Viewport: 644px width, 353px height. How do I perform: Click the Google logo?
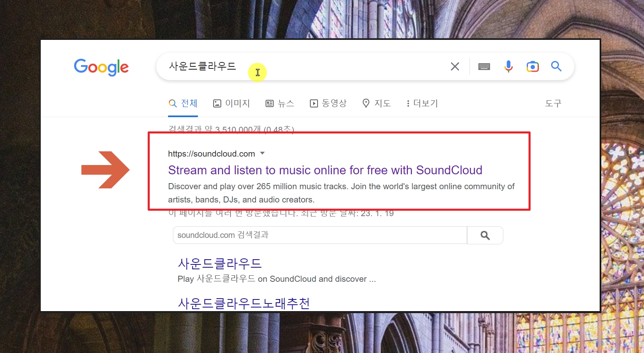point(101,67)
